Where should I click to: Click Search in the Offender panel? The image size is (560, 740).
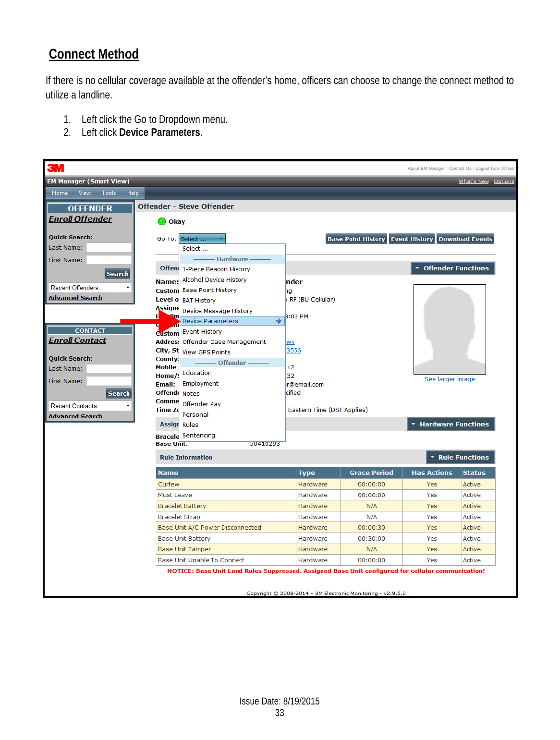tap(118, 274)
